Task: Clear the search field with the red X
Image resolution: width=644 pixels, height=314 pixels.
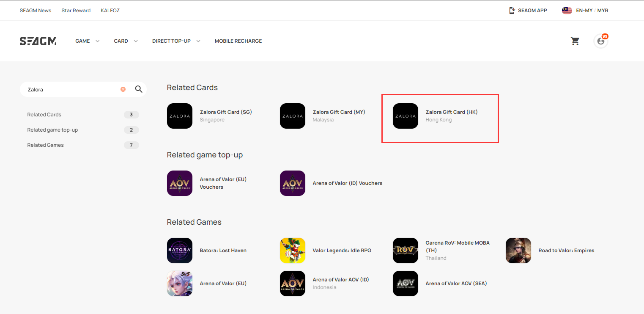Action: (123, 89)
